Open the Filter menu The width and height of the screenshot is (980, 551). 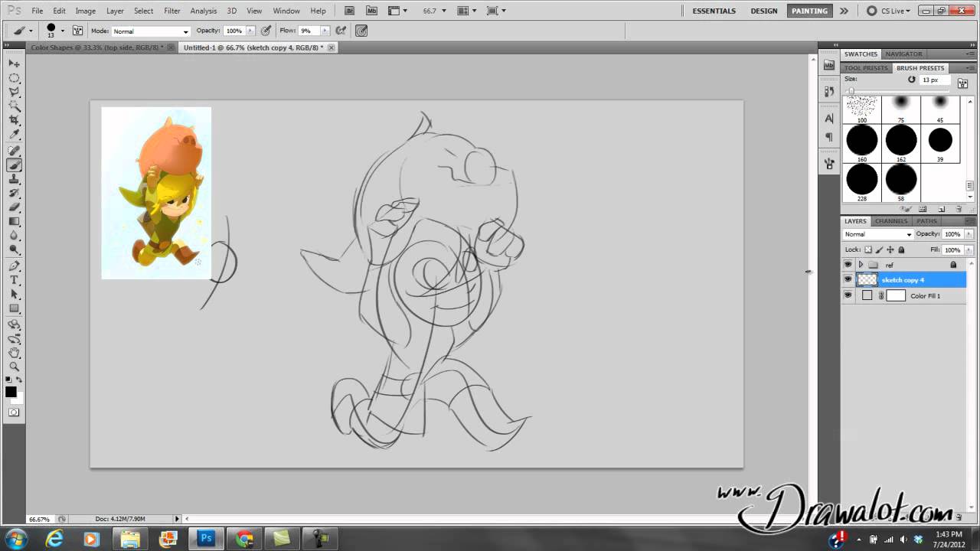[172, 11]
